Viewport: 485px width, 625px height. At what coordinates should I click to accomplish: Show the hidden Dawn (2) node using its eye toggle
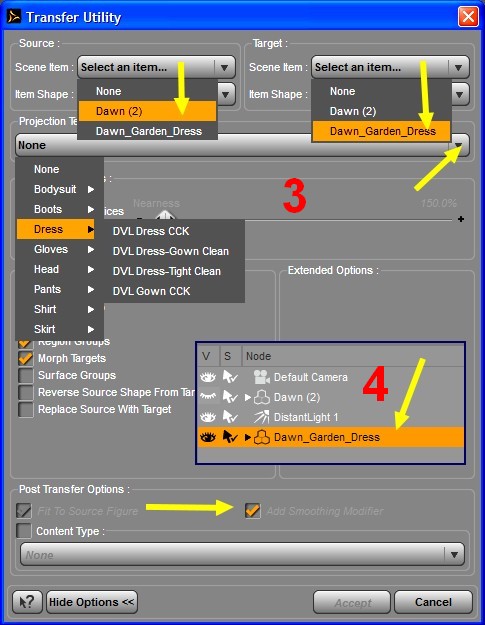pos(208,397)
